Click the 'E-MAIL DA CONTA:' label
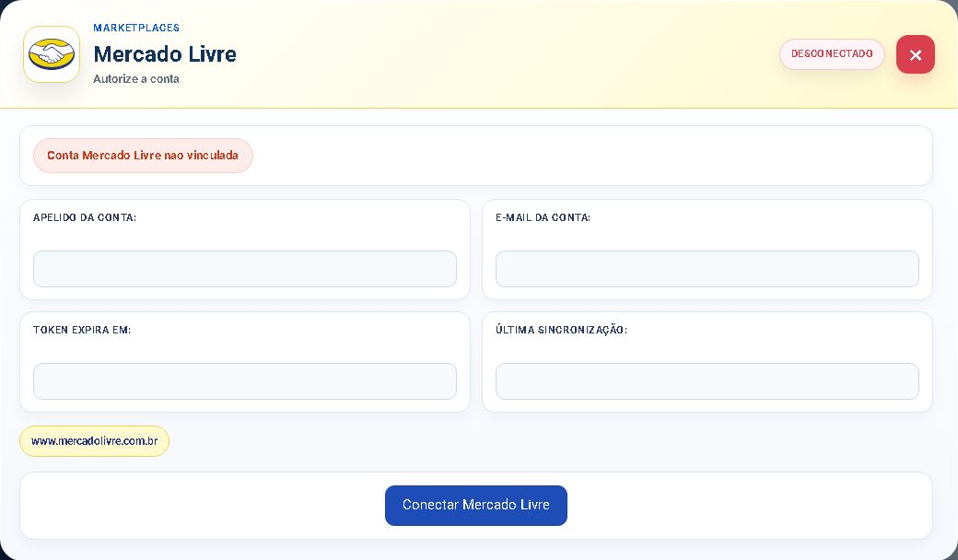 pos(543,217)
